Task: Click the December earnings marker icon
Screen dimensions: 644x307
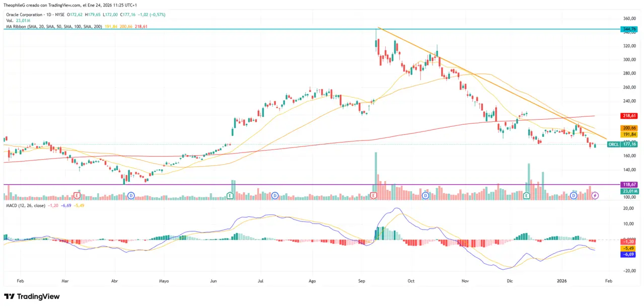Action: (527, 195)
